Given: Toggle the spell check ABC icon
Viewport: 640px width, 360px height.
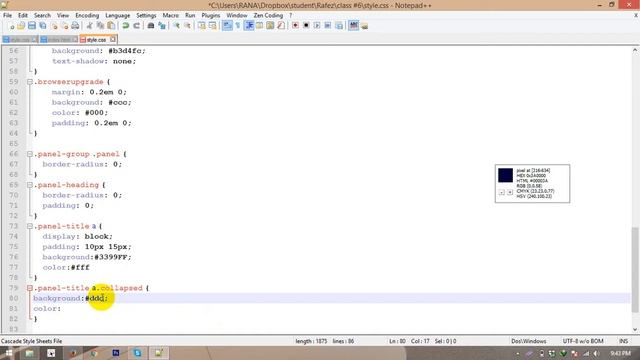Looking at the screenshot, I should [353, 26].
